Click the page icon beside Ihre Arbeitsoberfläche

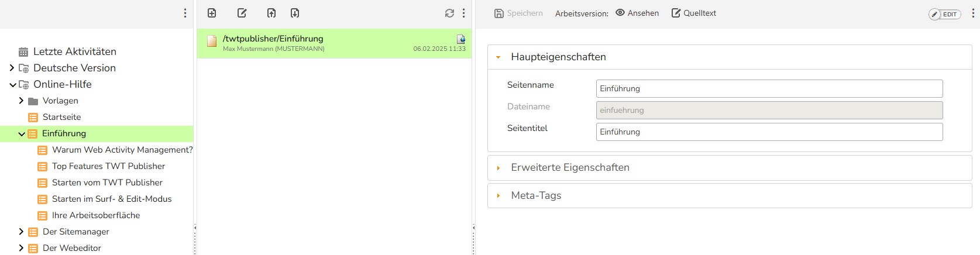click(x=42, y=216)
